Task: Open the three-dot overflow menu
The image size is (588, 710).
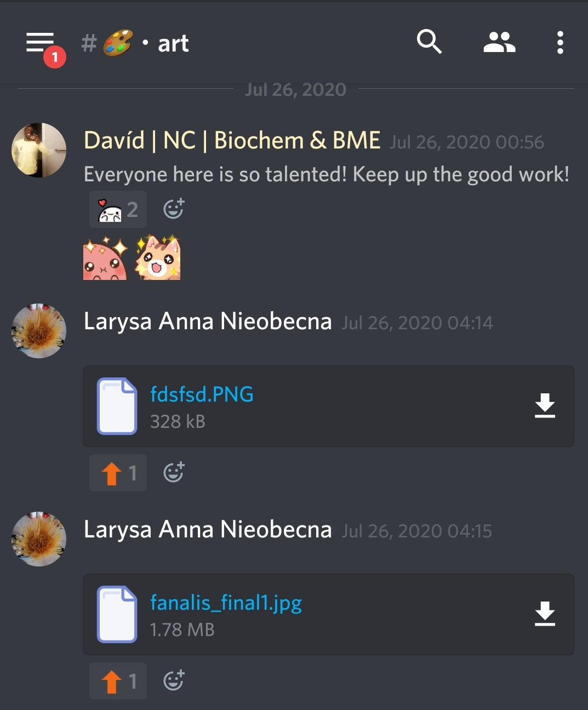Action: pos(560,42)
